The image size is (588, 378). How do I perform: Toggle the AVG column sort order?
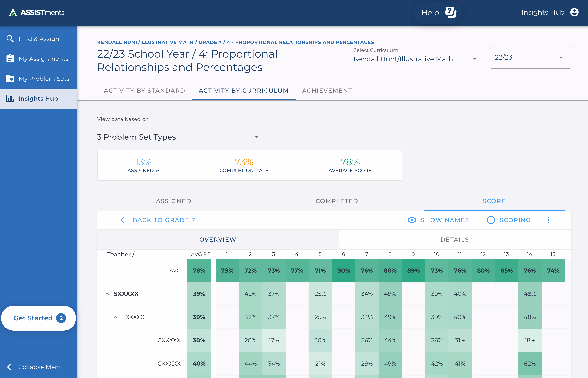(x=207, y=254)
